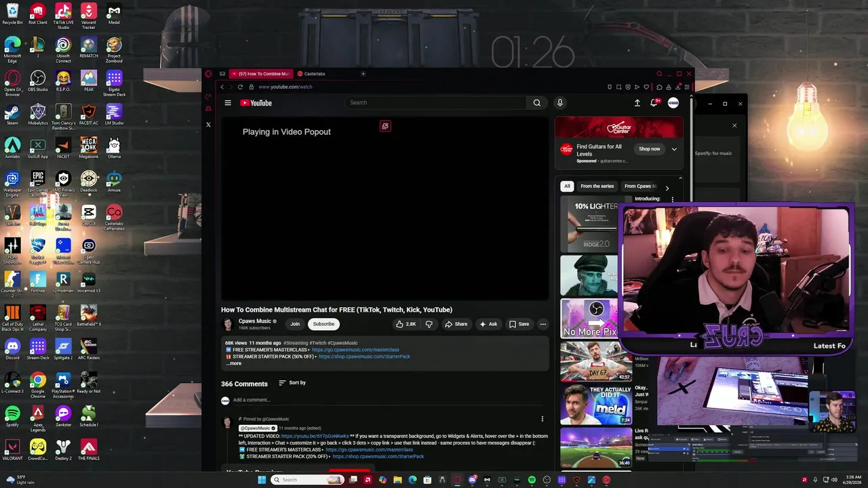Open the Windows Start button on taskbar
Image resolution: width=868 pixels, height=488 pixels.
262,480
